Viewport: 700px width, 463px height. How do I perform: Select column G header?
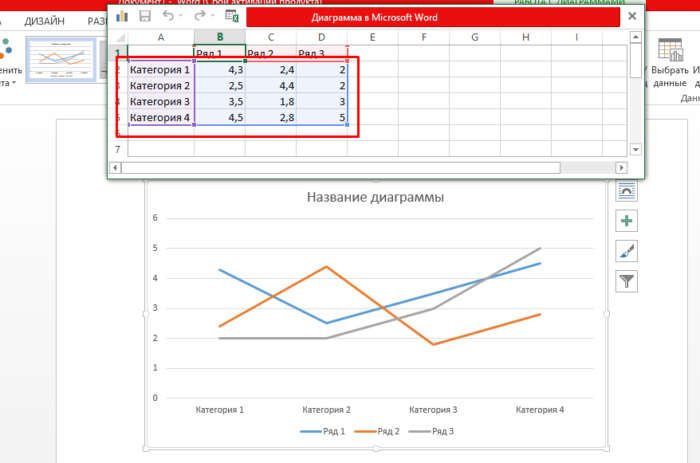click(x=475, y=37)
